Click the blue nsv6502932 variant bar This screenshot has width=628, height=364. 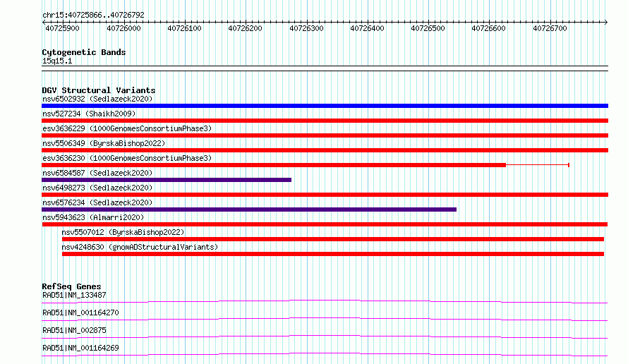[325, 106]
